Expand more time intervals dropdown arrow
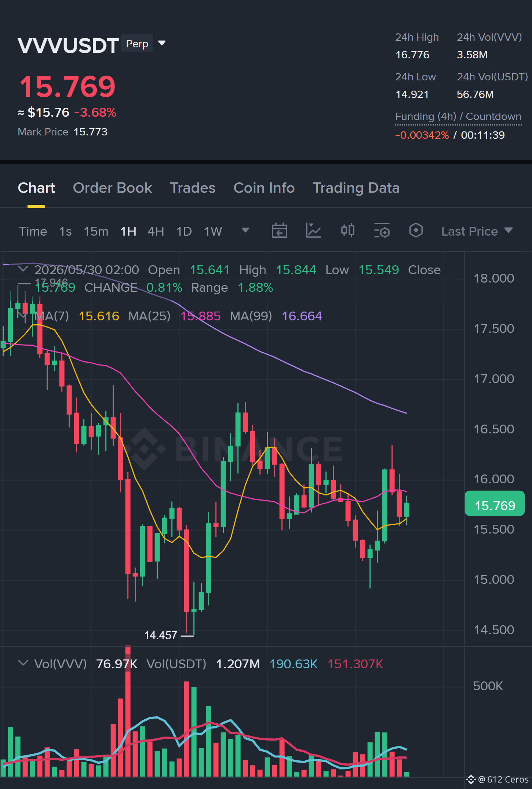This screenshot has height=789, width=532. [x=245, y=230]
